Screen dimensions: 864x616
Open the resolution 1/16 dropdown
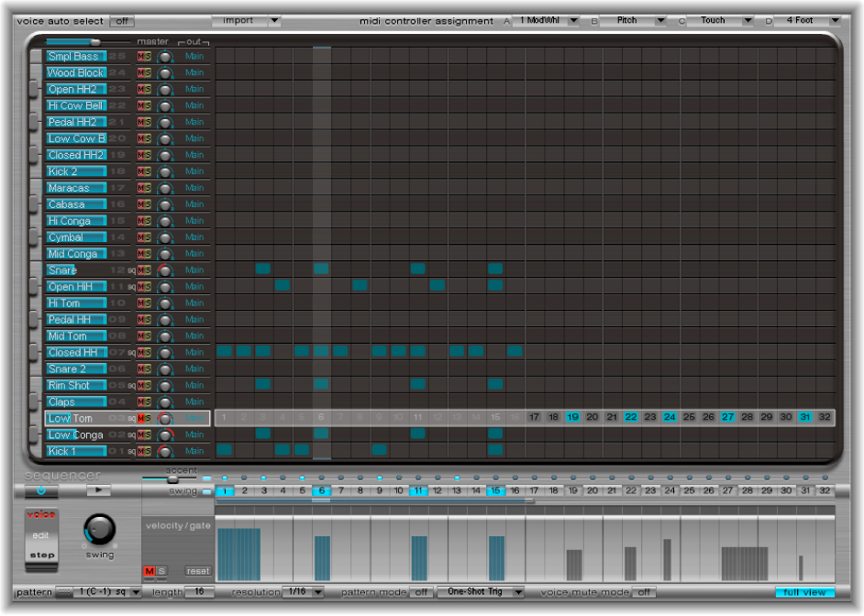(x=305, y=592)
